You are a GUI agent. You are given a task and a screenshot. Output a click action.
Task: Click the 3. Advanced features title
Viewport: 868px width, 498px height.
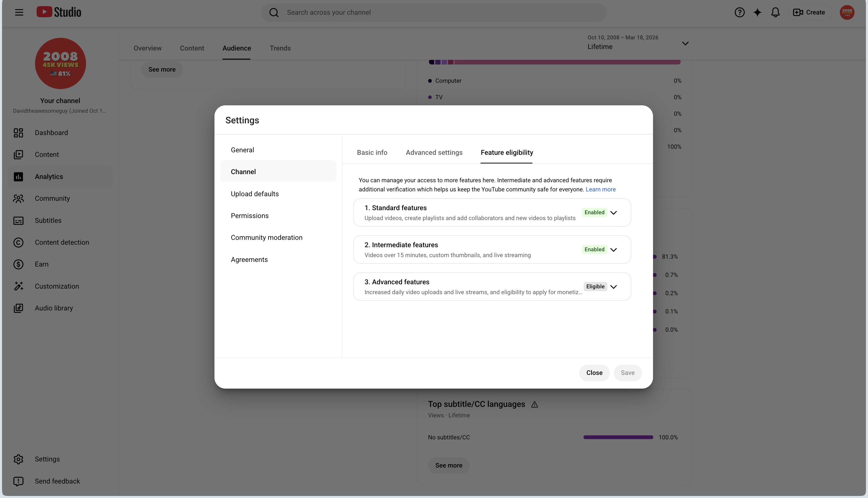point(397,282)
